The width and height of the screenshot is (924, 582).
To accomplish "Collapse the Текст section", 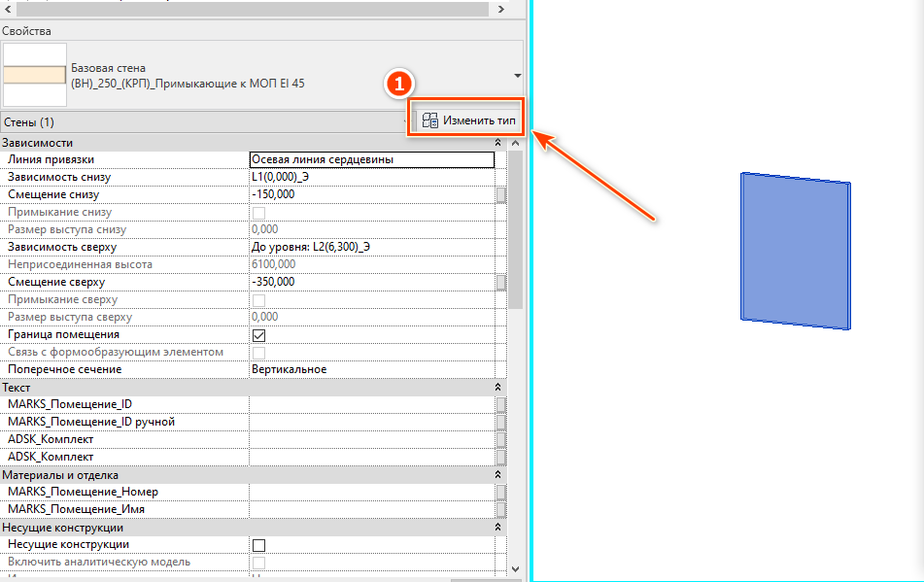I will [x=499, y=388].
